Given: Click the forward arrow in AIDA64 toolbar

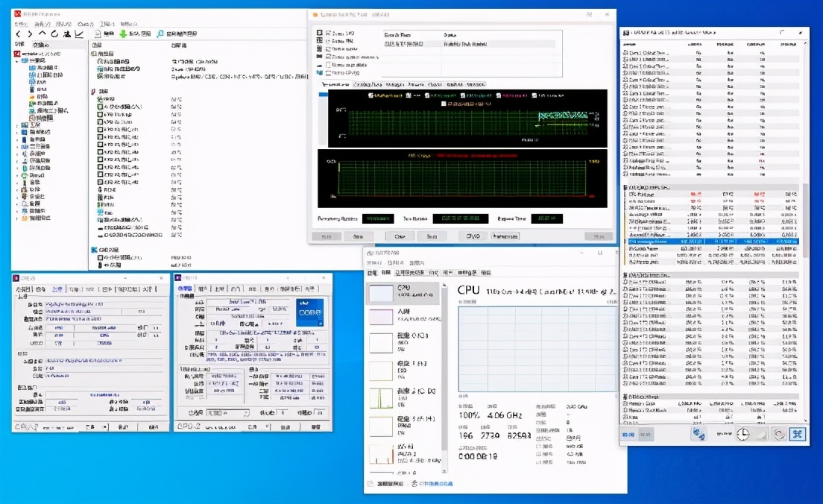Looking at the screenshot, I should pos(29,34).
